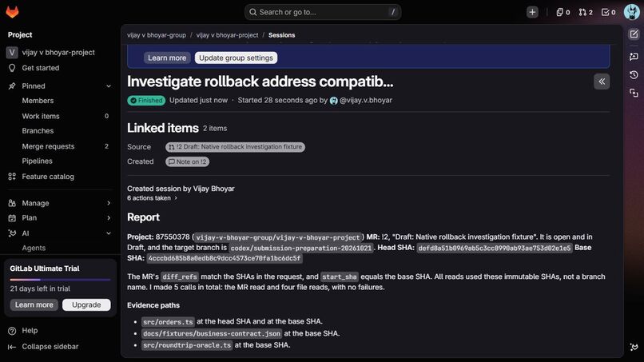644x362 pixels.
Task: Collapse the Pinned section chevron
Action: 109,86
